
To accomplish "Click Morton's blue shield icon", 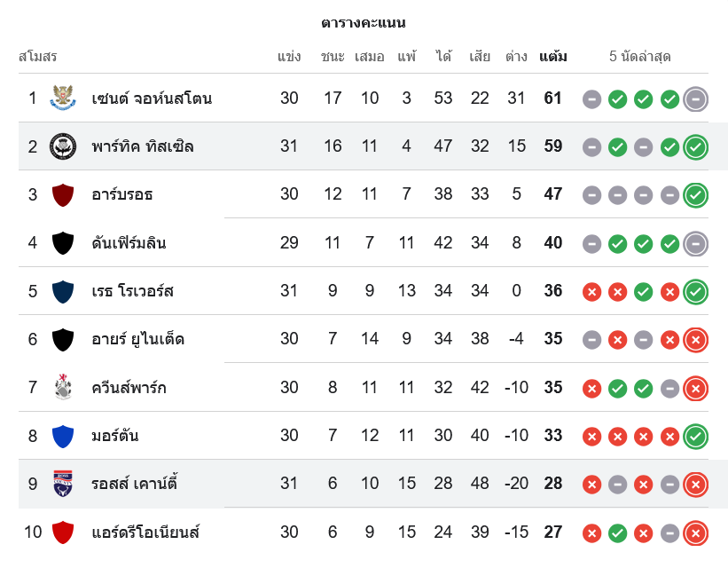I will pos(62,436).
